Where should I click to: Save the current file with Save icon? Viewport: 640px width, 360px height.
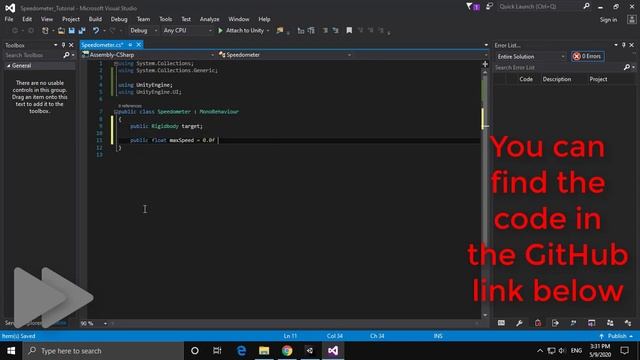tap(72, 31)
